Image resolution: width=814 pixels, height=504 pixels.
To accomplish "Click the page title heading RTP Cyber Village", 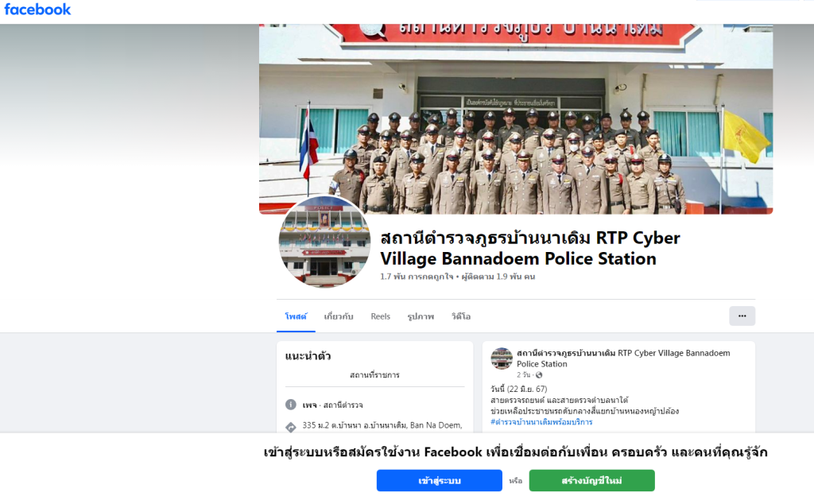I will click(x=530, y=248).
